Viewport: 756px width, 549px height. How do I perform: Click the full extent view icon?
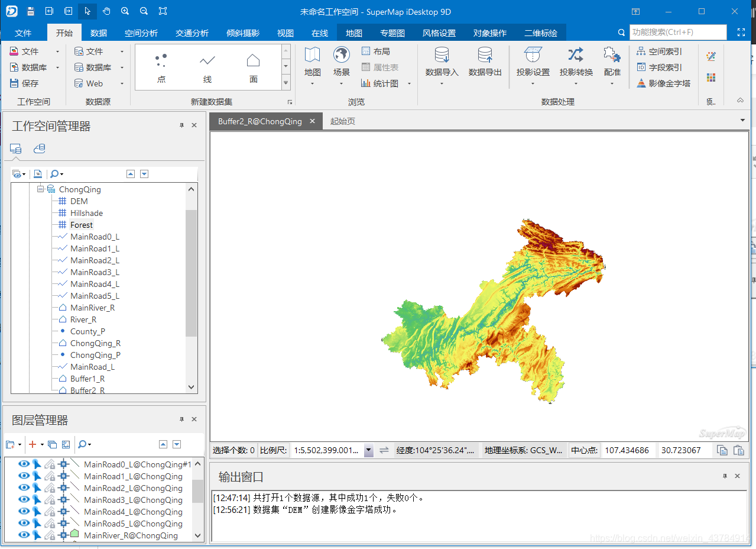(163, 11)
